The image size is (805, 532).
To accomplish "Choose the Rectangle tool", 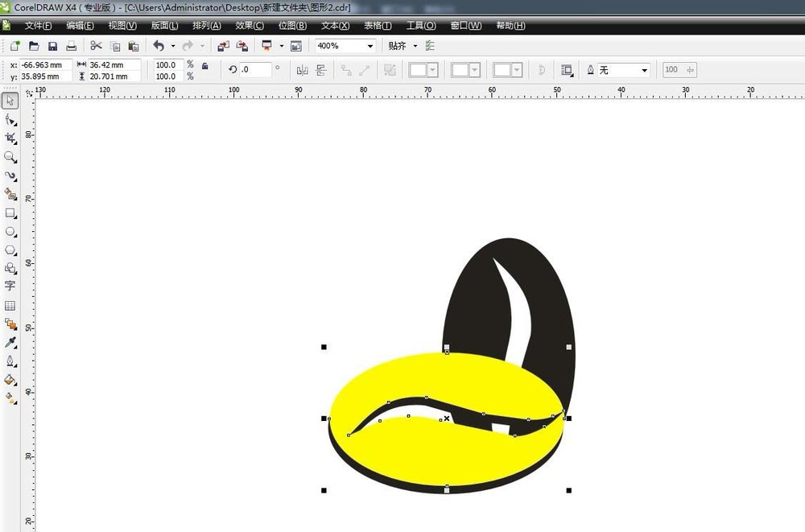I will point(10,213).
